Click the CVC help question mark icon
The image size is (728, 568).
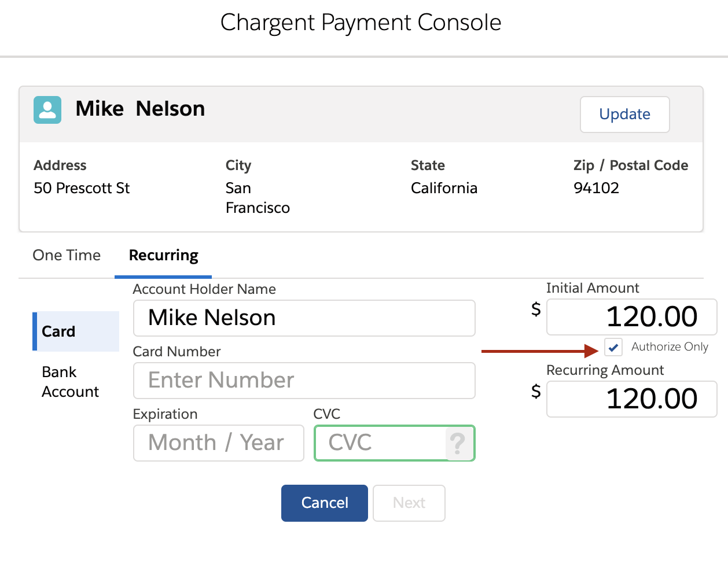point(458,443)
